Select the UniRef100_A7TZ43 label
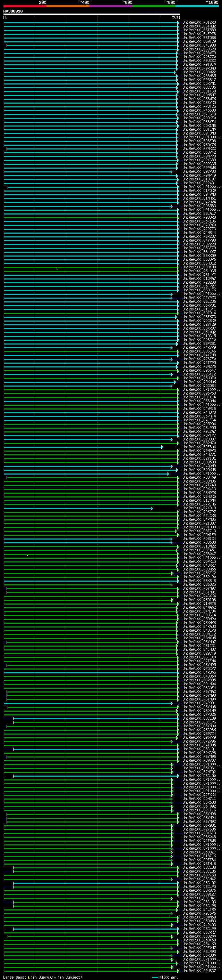This screenshot has height=980, width=222. (199, 485)
